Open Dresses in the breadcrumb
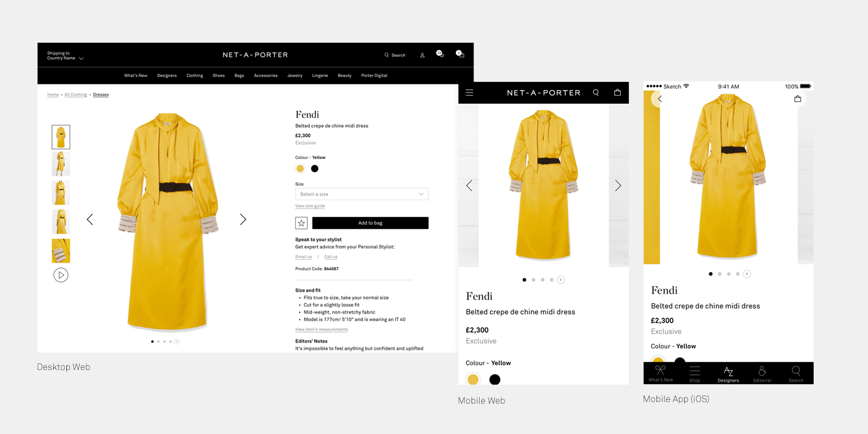 pos(101,95)
